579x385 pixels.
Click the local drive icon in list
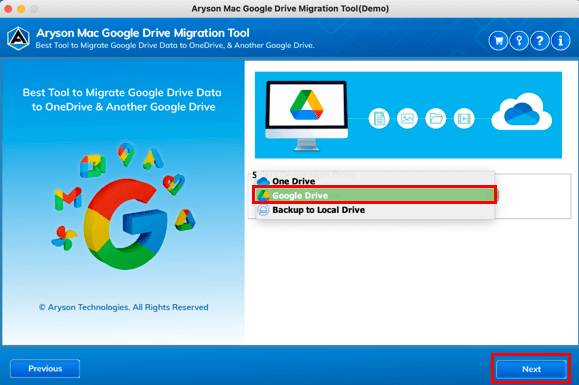click(263, 210)
